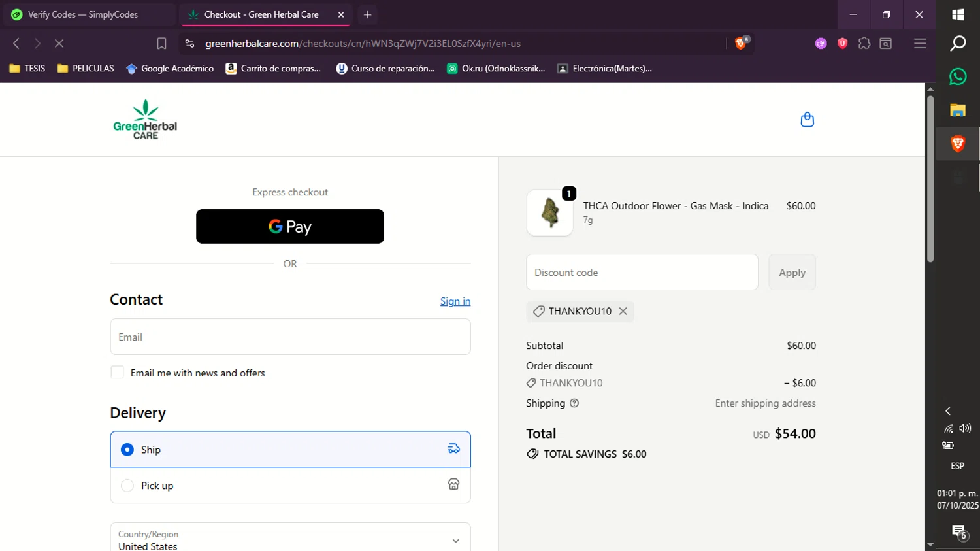Focus the Email input field
980x551 pixels.
click(x=290, y=337)
